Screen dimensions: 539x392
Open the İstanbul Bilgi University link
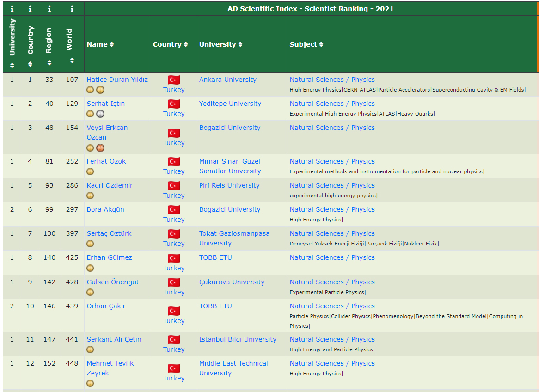[238, 339]
